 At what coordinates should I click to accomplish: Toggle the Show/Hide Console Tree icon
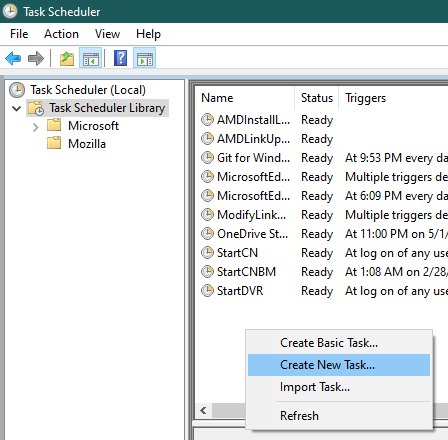[x=90, y=59]
